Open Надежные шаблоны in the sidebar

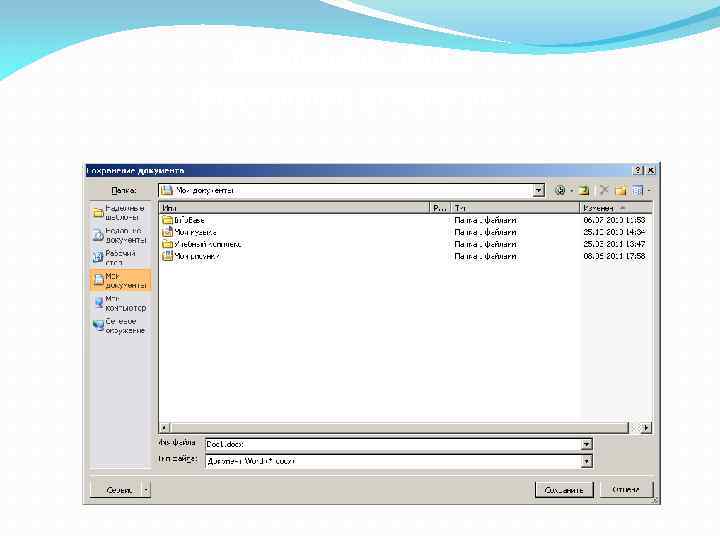click(x=120, y=213)
